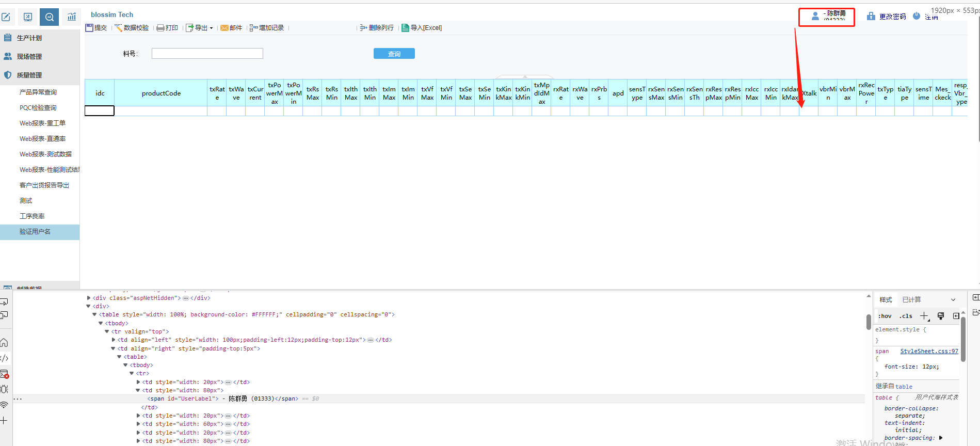Toggle the .cls class editor
Viewport: 980px width, 446px height.
[x=906, y=316]
